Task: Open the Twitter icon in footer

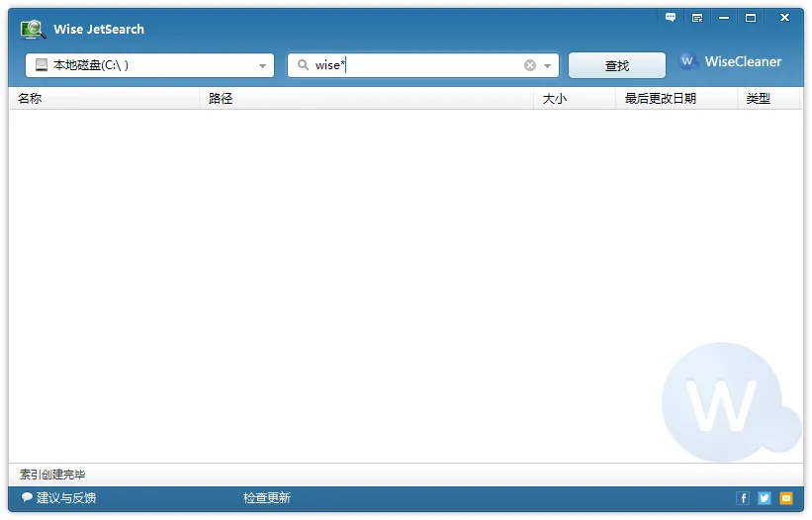Action: 765,498
